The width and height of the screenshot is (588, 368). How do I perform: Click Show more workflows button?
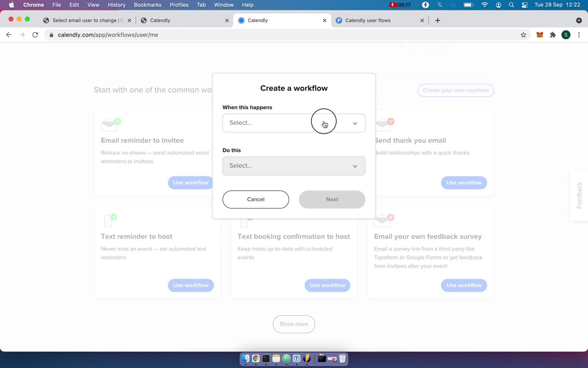point(294,324)
